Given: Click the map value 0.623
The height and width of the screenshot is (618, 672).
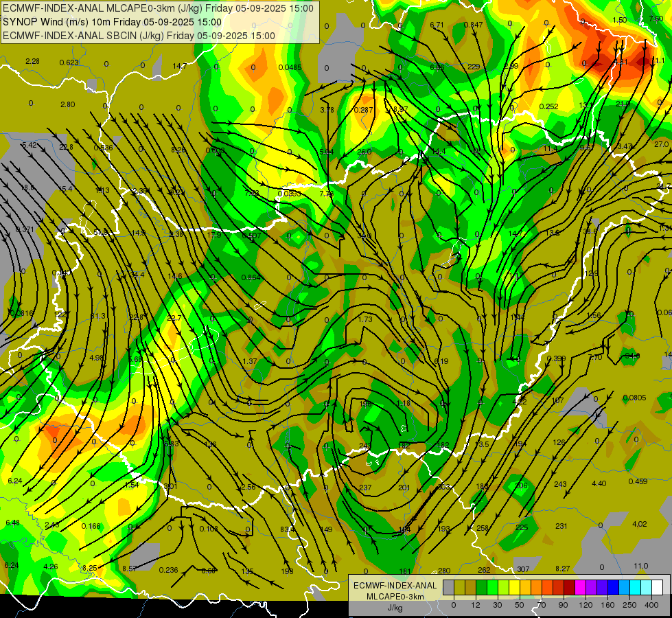Looking at the screenshot, I should click(69, 62).
